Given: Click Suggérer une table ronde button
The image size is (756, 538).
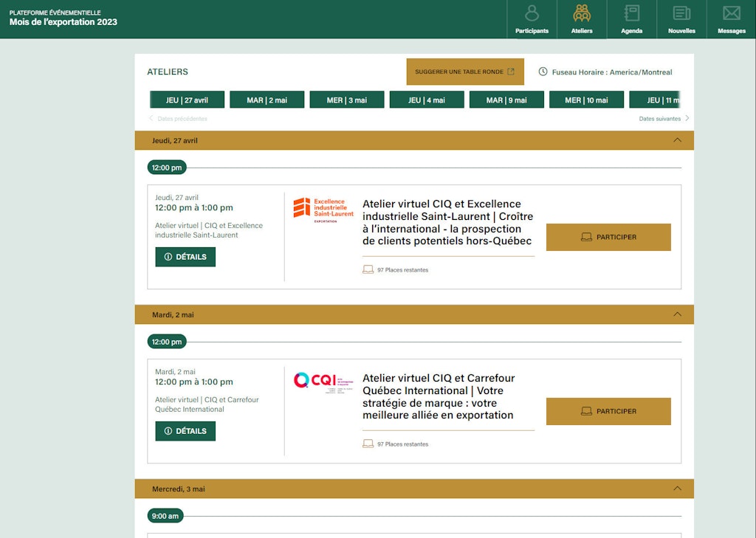Looking at the screenshot, I should (x=464, y=72).
